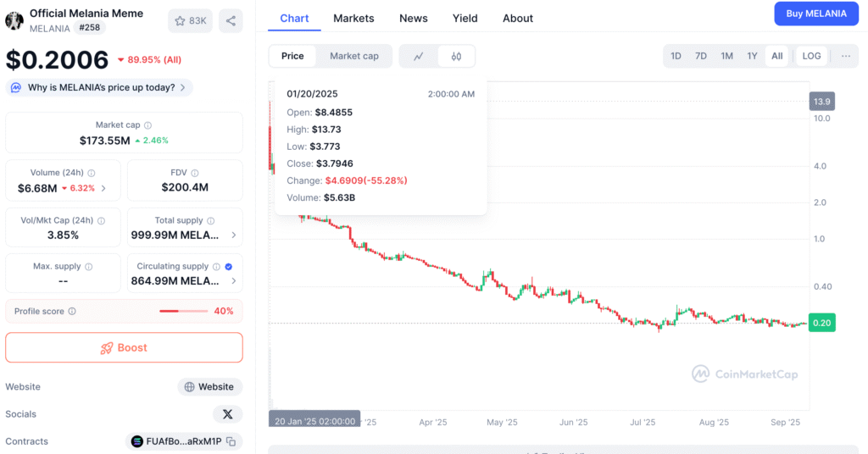Click the Market cap info icon
The width and height of the screenshot is (868, 454).
point(147,125)
